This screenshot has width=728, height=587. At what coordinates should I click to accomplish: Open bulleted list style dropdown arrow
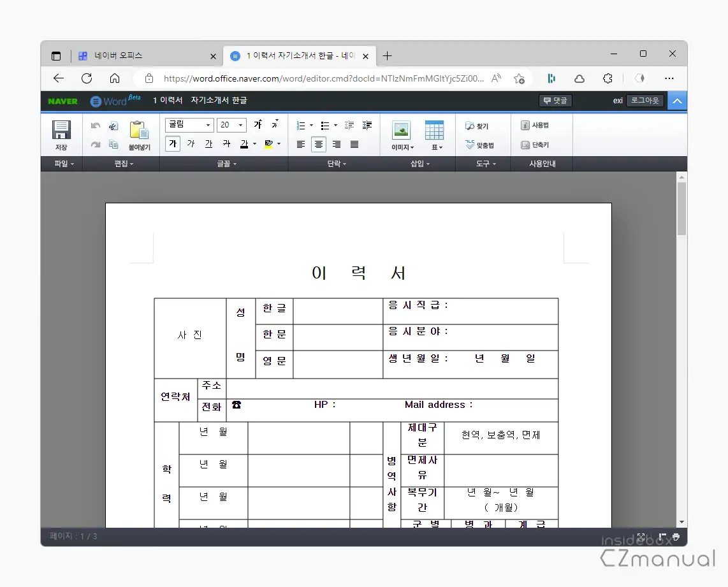tap(335, 126)
